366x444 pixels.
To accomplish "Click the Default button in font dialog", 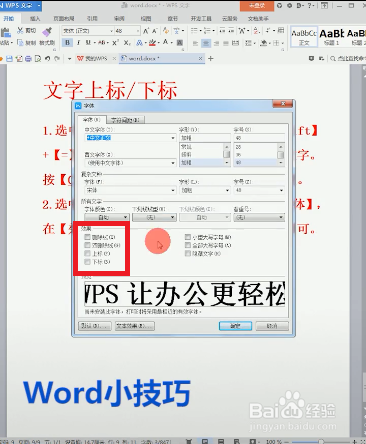I will pyautogui.click(x=95, y=326).
